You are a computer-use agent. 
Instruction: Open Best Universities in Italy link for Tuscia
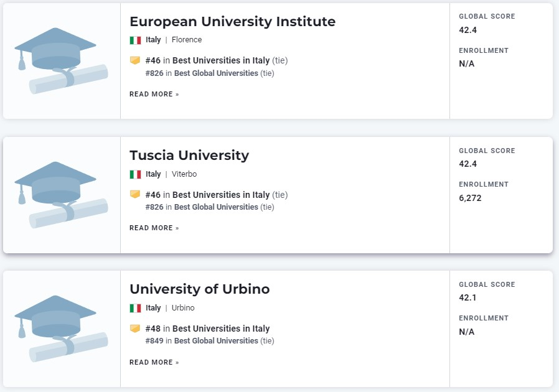(x=221, y=195)
